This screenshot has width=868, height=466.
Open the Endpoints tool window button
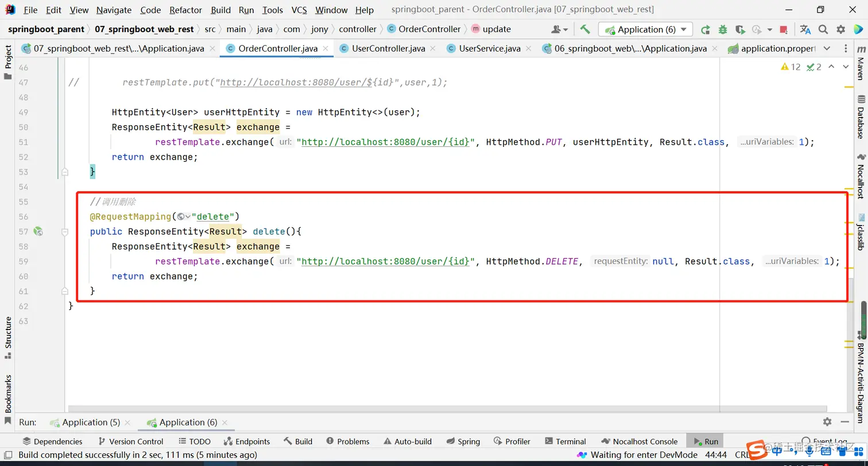click(247, 441)
